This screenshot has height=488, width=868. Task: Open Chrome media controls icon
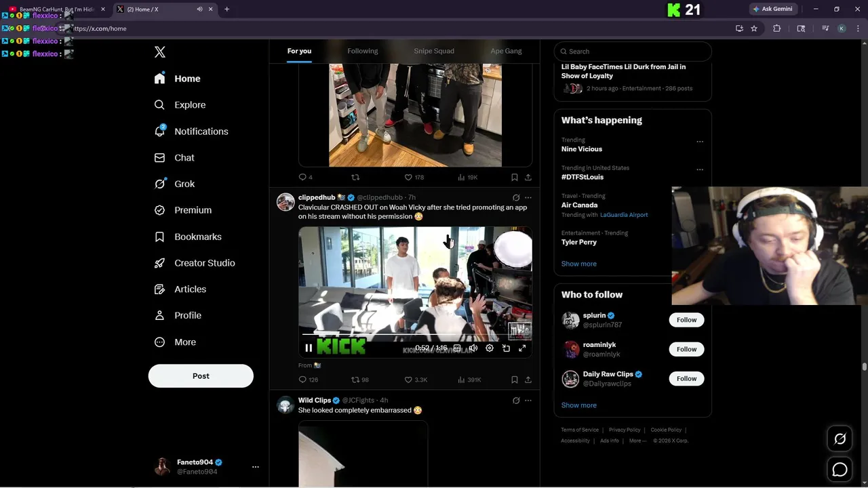[x=825, y=28]
